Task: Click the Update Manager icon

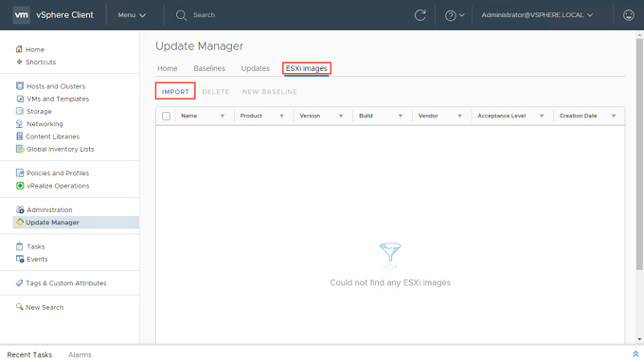Action: (x=20, y=223)
